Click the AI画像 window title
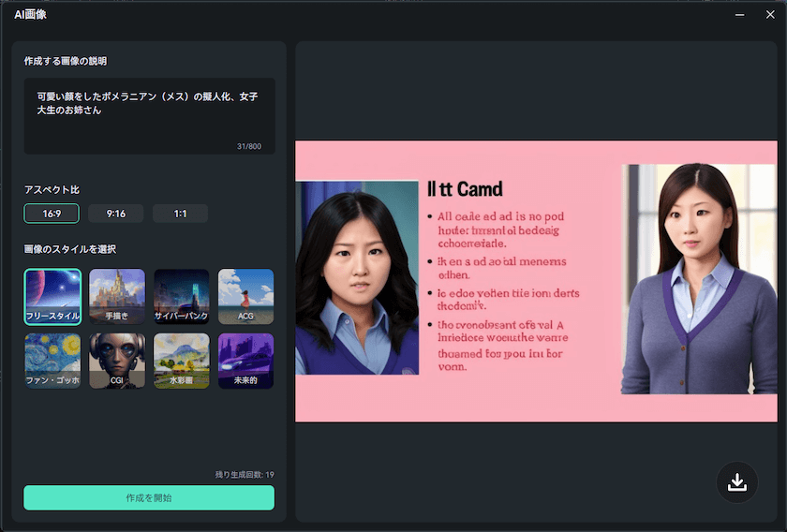787x532 pixels. (x=31, y=14)
